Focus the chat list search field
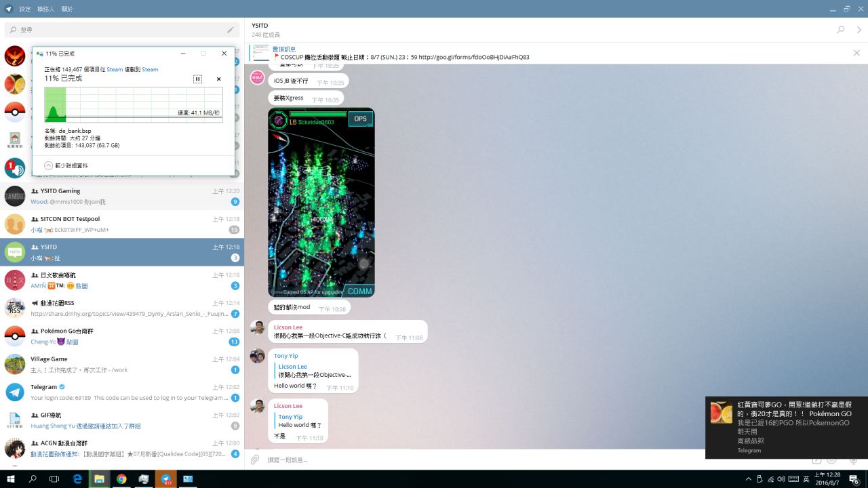 [122, 30]
